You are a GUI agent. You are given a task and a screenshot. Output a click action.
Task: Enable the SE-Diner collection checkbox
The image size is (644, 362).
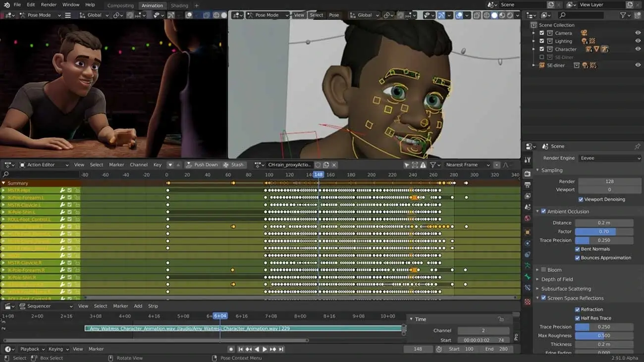coord(542,57)
